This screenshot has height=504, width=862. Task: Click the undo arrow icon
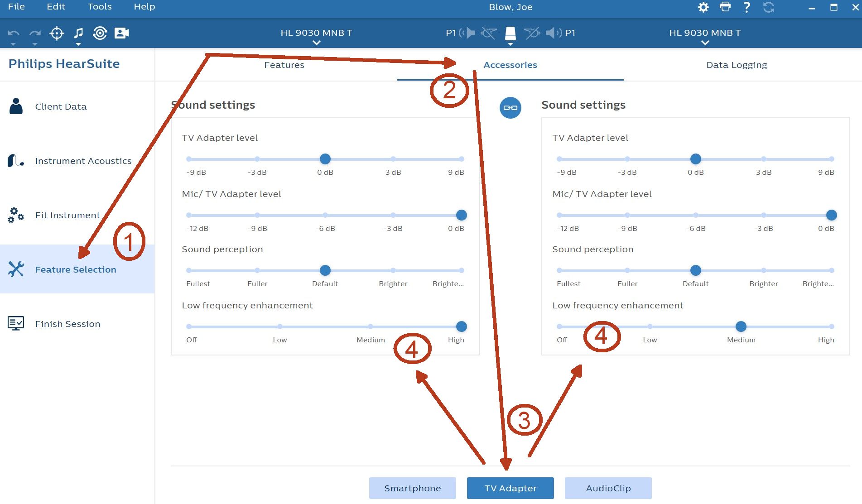tap(14, 34)
